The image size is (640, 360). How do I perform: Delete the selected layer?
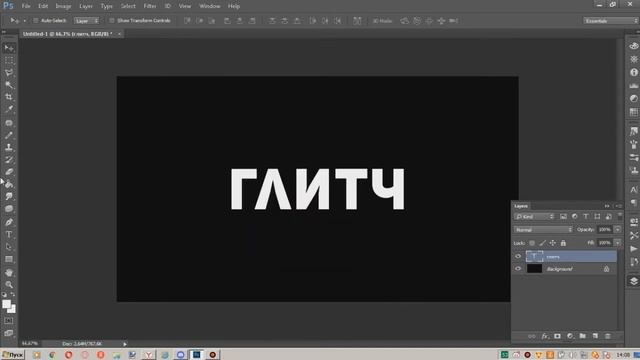(x=608, y=336)
